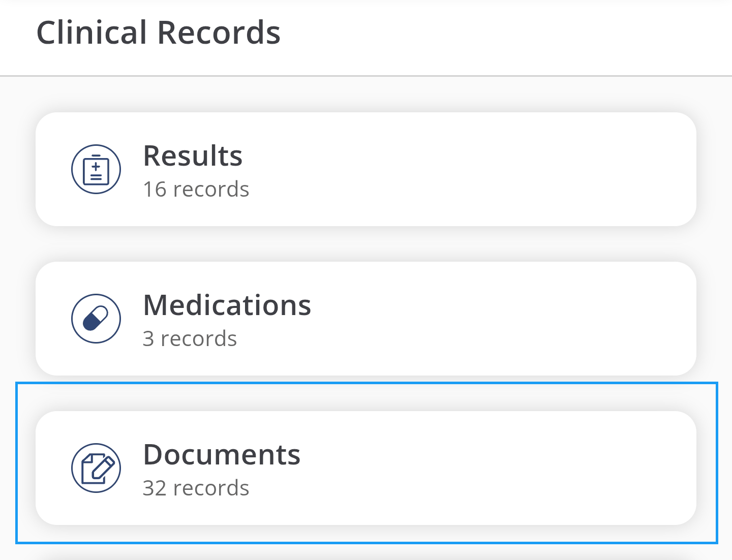Select the Documents heading text
The width and height of the screenshot is (732, 560).
point(222,454)
